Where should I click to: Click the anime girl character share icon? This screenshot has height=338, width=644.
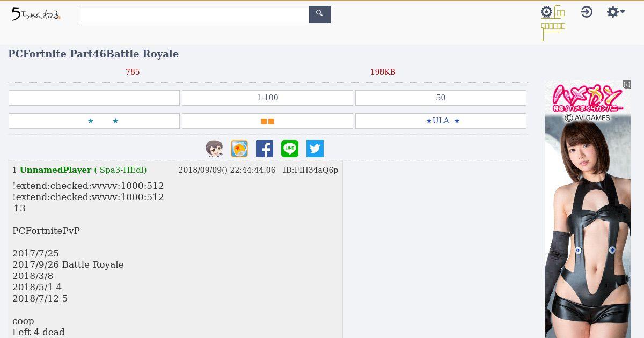coord(214,149)
